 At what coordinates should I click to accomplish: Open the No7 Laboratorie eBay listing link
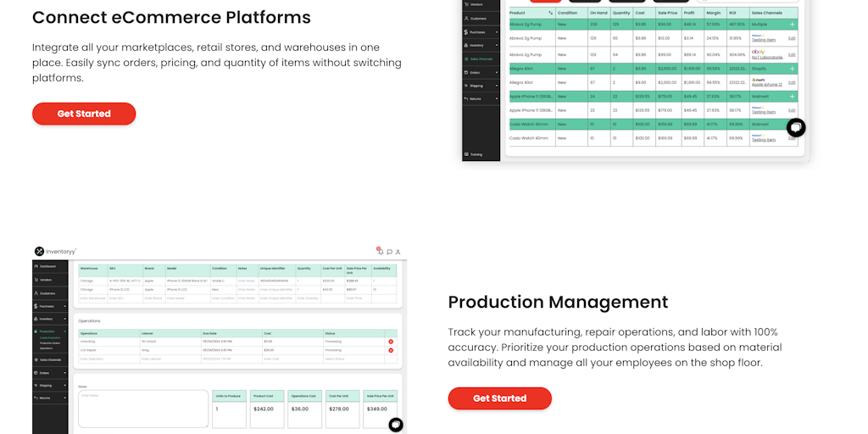tap(767, 57)
